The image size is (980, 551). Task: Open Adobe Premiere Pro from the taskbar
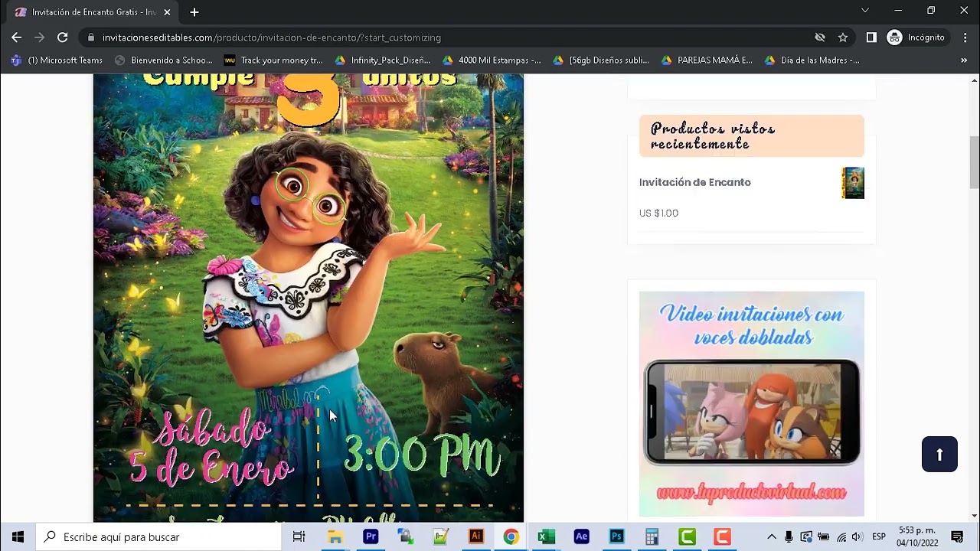370,536
